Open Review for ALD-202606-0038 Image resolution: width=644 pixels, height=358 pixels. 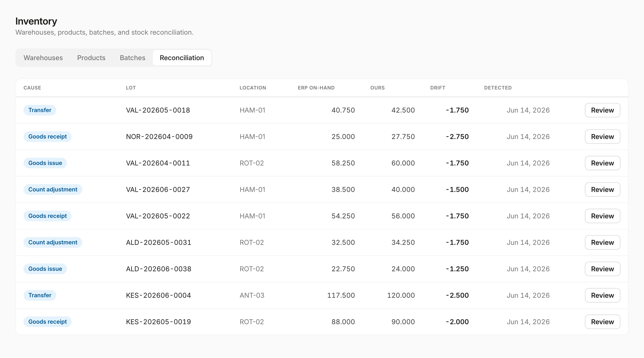tap(603, 269)
